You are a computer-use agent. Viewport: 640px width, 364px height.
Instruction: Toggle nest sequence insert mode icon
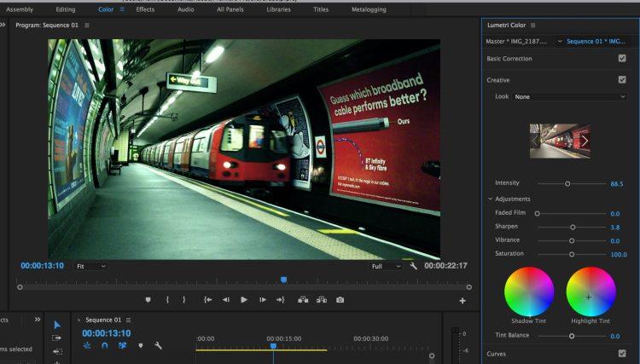[x=87, y=345]
